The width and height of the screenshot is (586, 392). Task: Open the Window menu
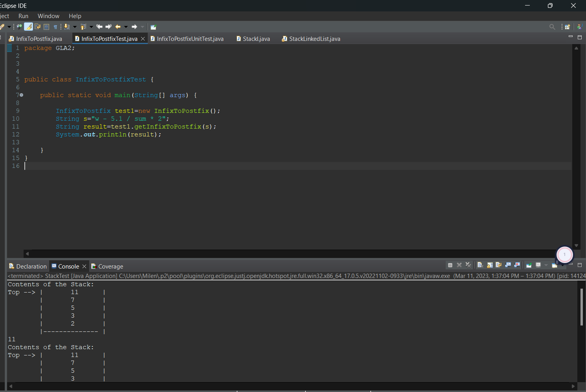click(48, 16)
